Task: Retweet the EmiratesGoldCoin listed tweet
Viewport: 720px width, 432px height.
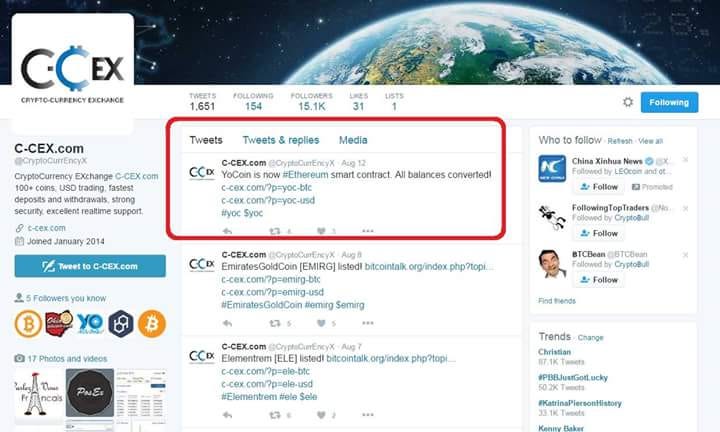Action: coord(275,323)
